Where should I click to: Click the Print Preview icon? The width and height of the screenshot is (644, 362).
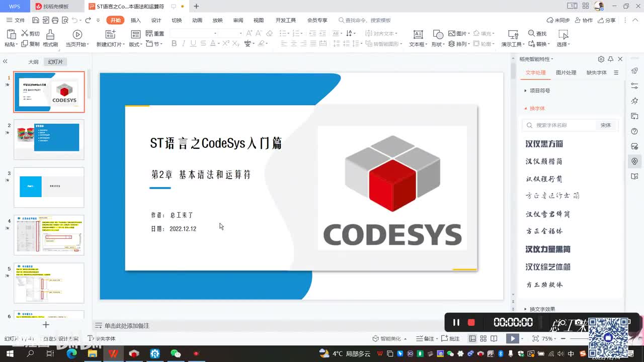click(64, 20)
